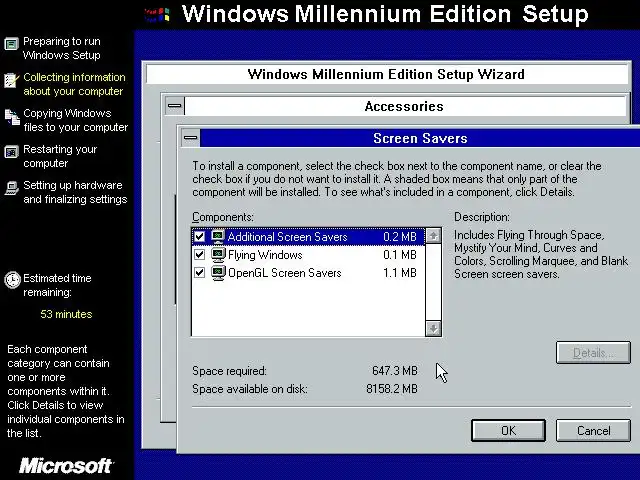The height and width of the screenshot is (480, 640).
Task: Click the 1.1 MB size value
Action: click(x=400, y=273)
